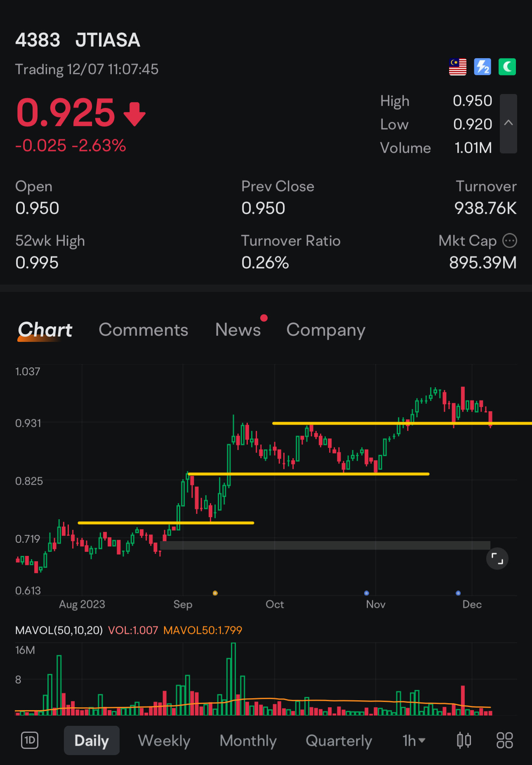This screenshot has height=765, width=532.
Task: Tap the Mkt Cap value 895.39M
Action: (483, 263)
